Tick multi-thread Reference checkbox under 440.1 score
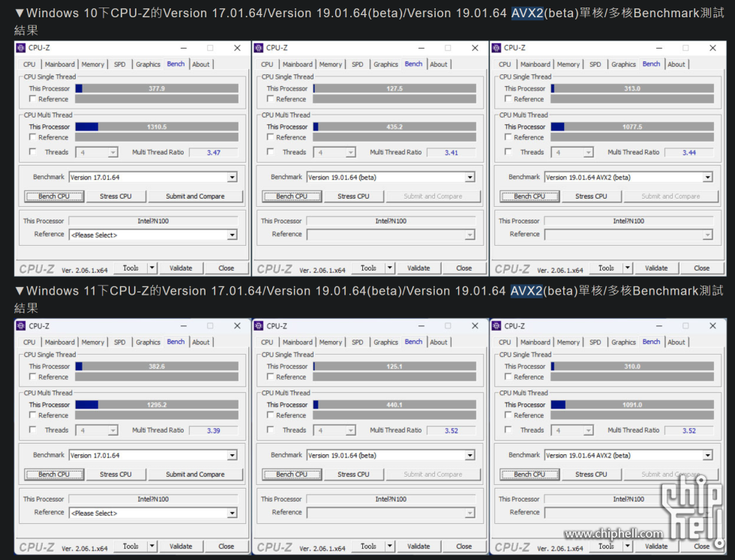This screenshot has width=735, height=560. tap(270, 415)
